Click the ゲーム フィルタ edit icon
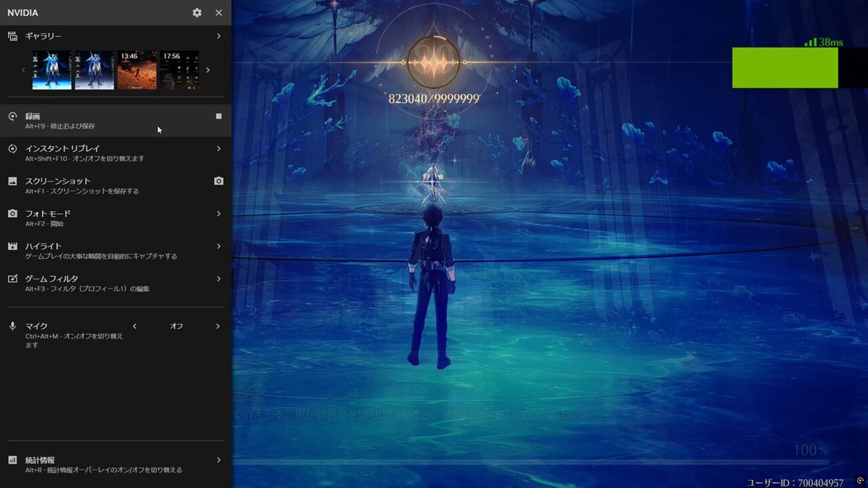868x488 pixels. (x=12, y=279)
